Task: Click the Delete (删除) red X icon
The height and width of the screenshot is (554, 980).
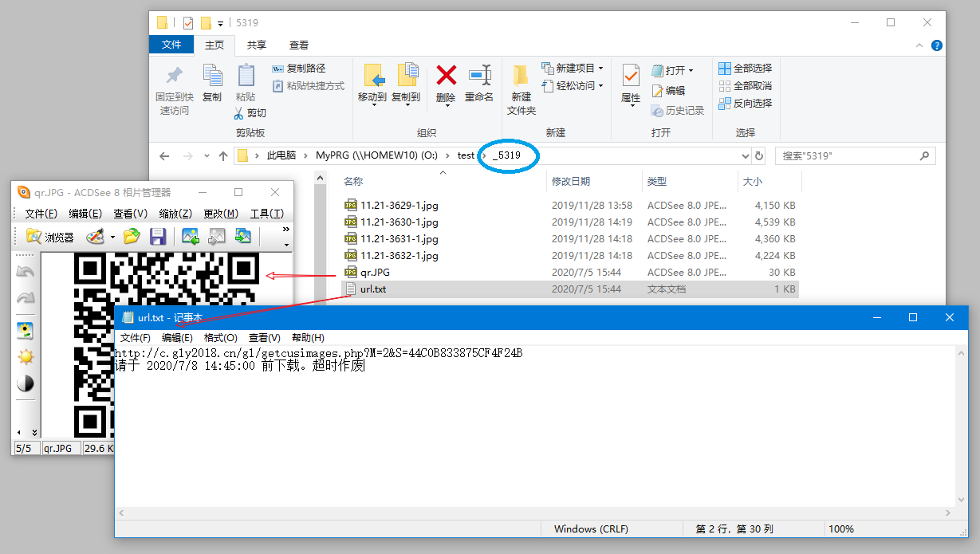Action: [x=446, y=83]
